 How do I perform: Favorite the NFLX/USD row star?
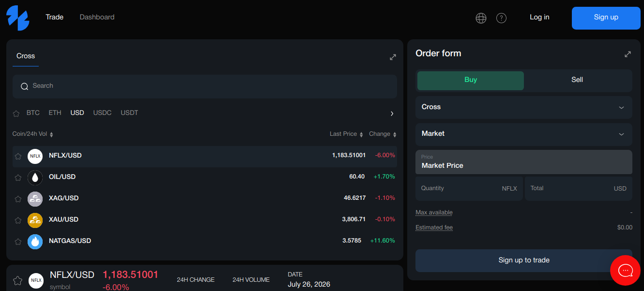point(18,156)
